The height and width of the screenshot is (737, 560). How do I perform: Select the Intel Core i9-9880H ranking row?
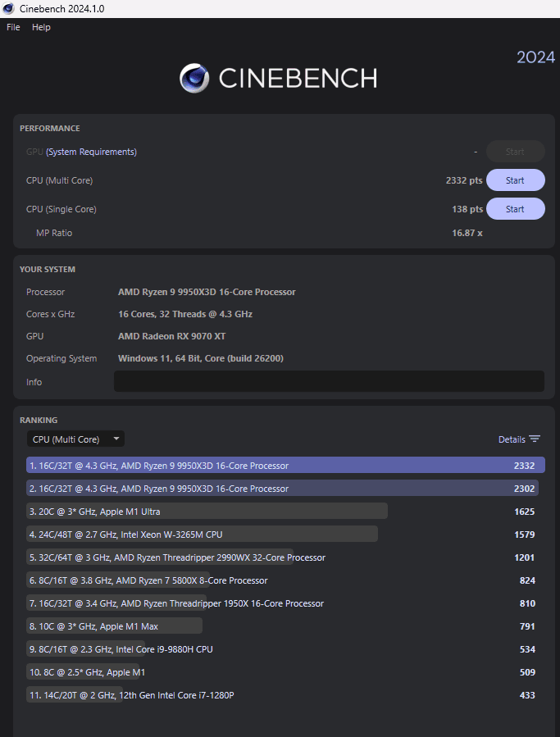pyautogui.click(x=285, y=649)
